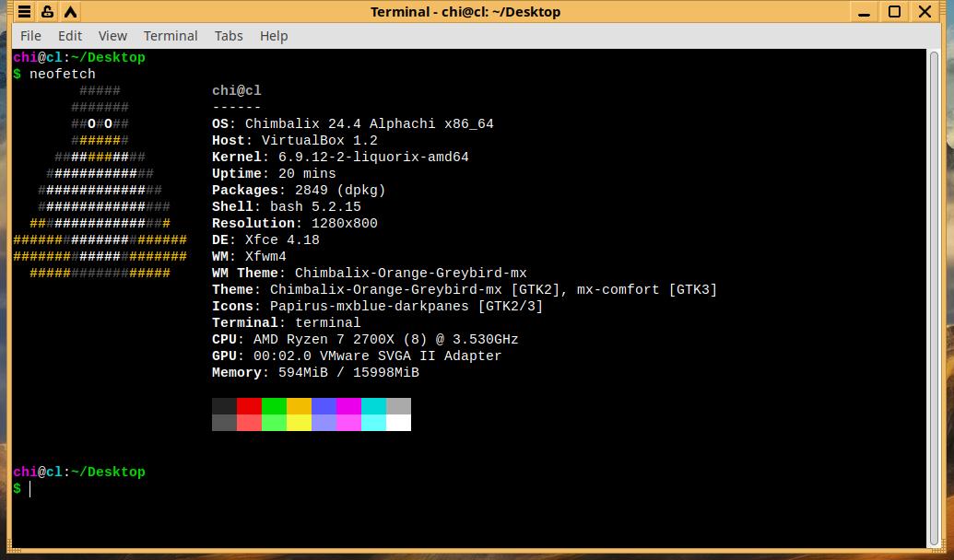Viewport: 954px width, 560px height.
Task: Click the stick/pin window icon in title bar
Action: point(47,12)
